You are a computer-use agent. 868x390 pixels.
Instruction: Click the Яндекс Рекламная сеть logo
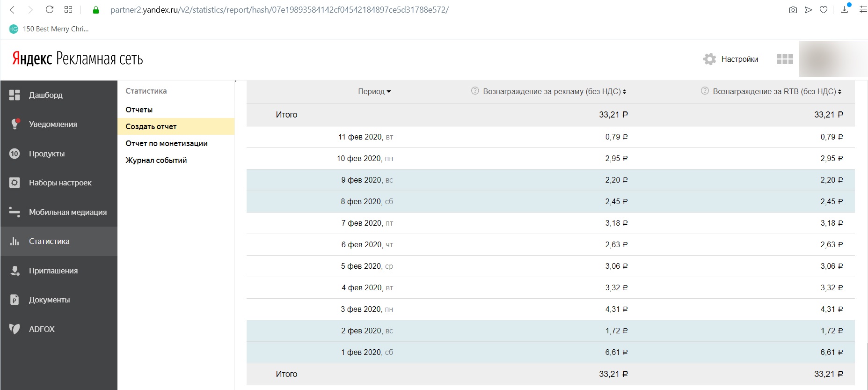point(78,59)
